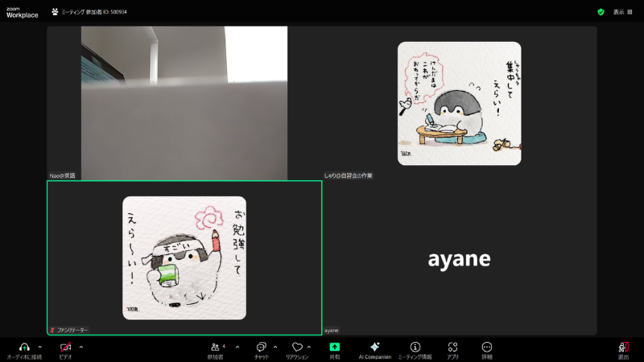Click the ファシリテーター name label
The height and width of the screenshot is (362, 644).
tap(72, 330)
